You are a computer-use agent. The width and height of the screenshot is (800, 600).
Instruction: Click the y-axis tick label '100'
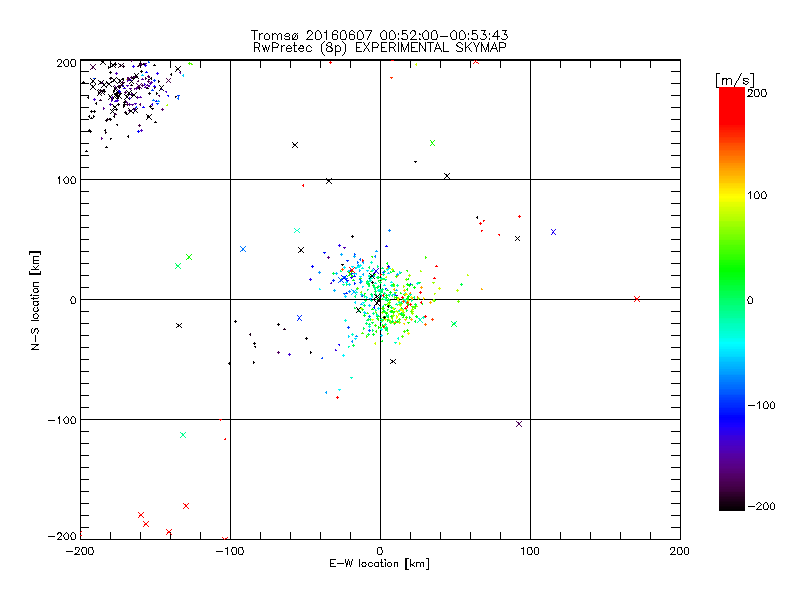[x=66, y=180]
